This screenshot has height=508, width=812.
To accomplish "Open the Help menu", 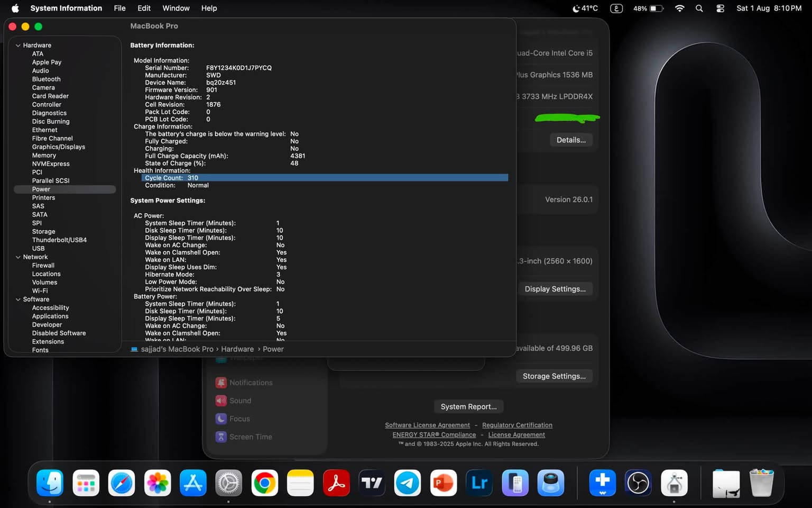I will pyautogui.click(x=209, y=8).
